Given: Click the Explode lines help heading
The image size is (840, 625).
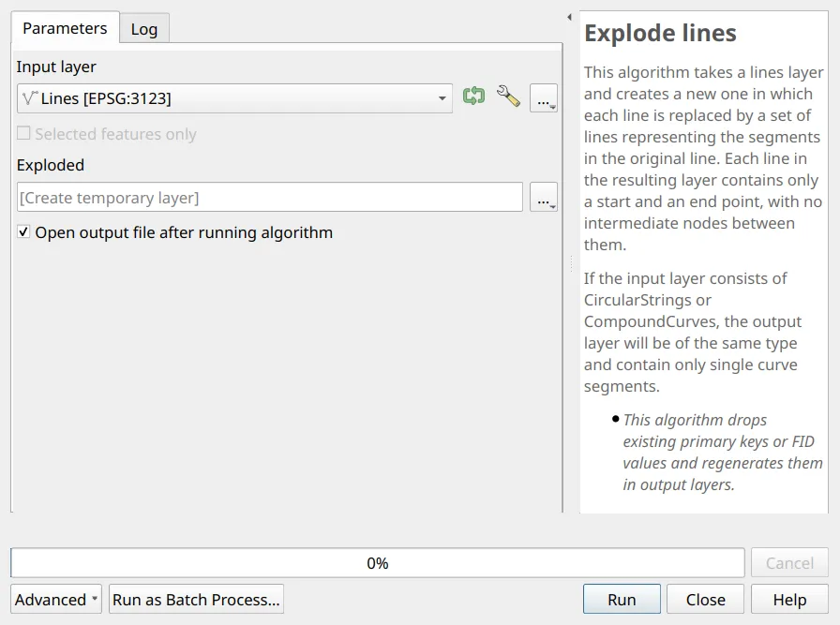Looking at the screenshot, I should [660, 33].
